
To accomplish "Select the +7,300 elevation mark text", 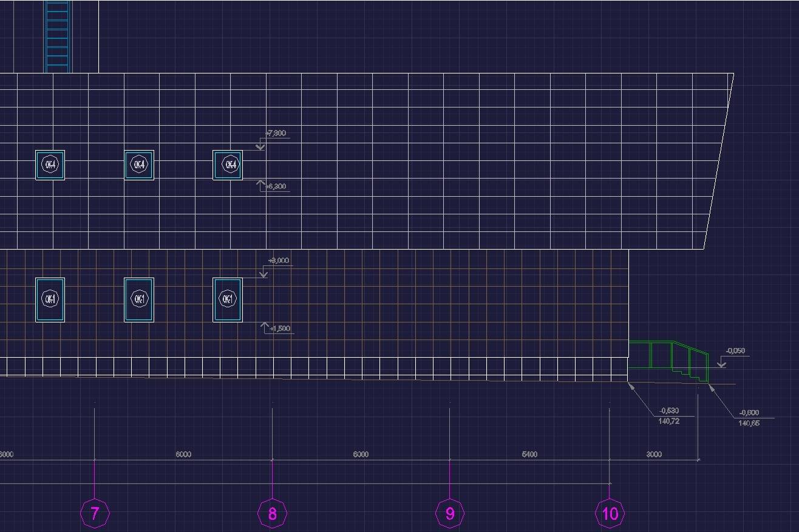I will tap(276, 133).
